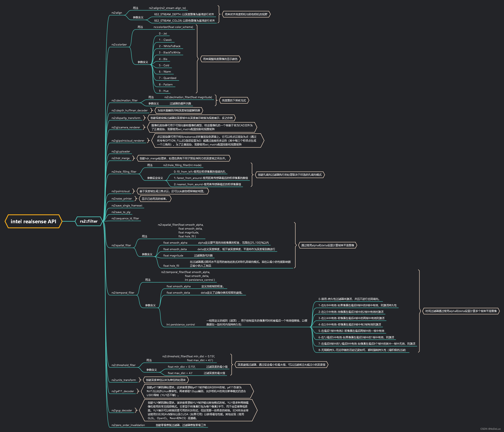Screen dimensions: 504x432
Task: Select persistence option '8-无限期持久'
Action: 362,350
